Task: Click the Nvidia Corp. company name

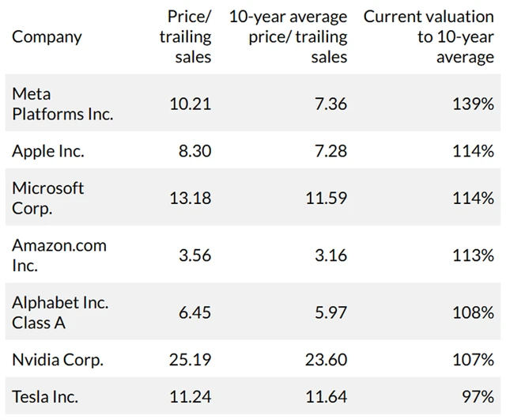Action: [58, 360]
